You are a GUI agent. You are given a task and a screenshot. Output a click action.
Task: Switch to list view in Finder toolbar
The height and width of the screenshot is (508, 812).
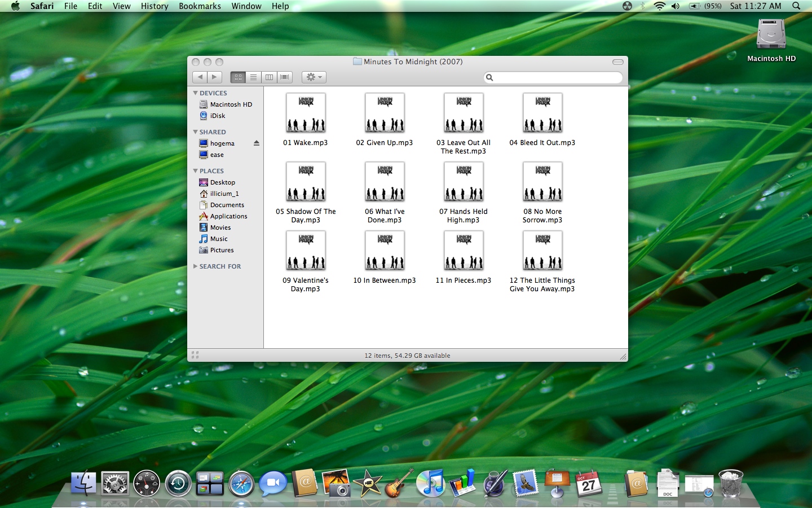click(x=254, y=77)
